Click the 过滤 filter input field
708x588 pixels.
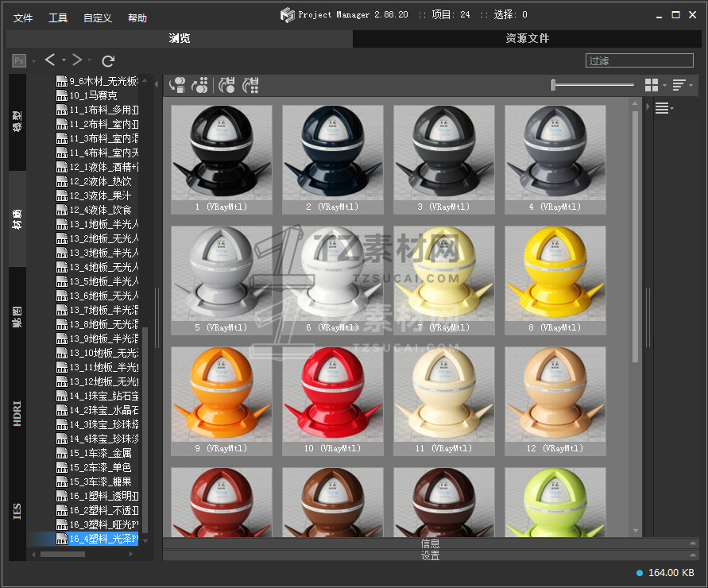(639, 60)
